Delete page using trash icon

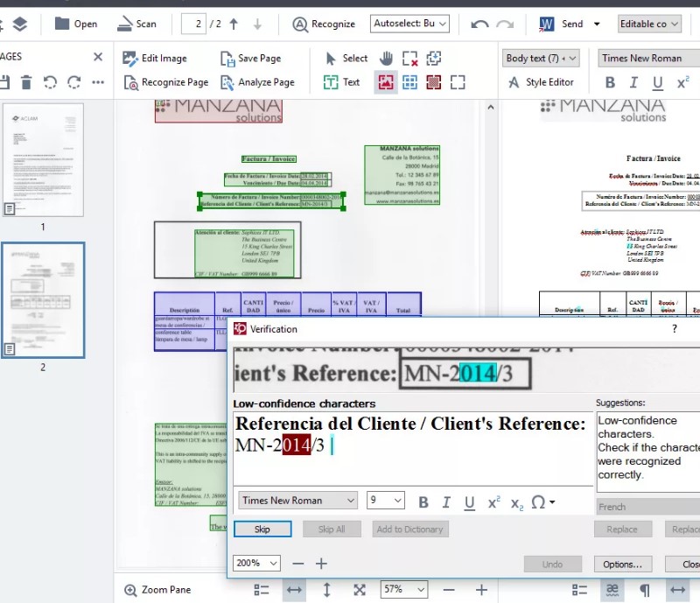coord(26,82)
